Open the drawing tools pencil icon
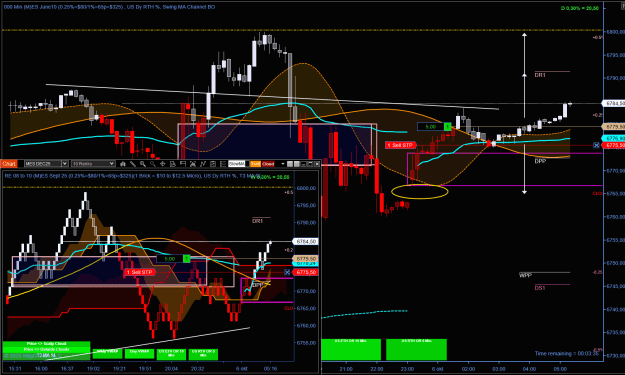This screenshot has height=375, width=625. click(133, 164)
